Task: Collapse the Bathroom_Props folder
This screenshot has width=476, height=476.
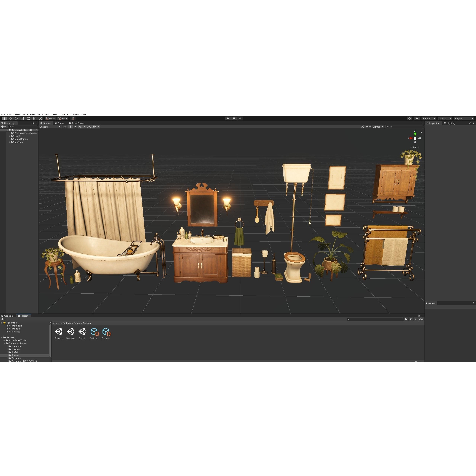Action: [4, 343]
